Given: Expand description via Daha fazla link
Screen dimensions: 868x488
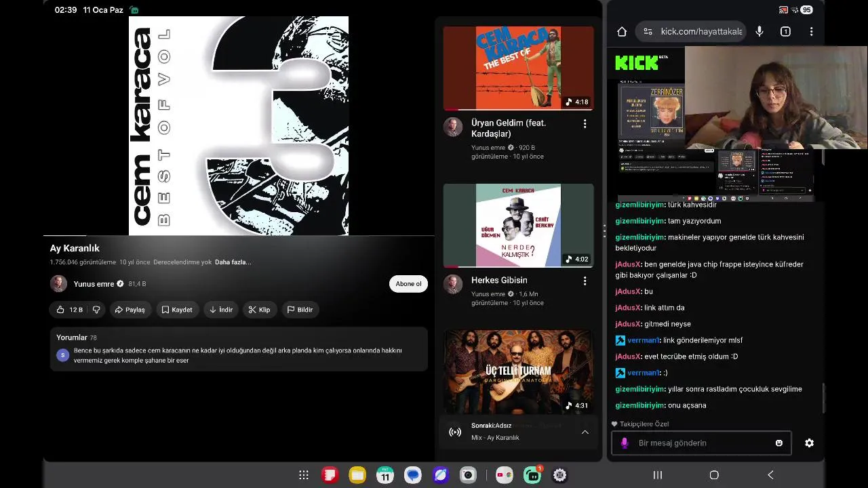Looking at the screenshot, I should click(x=233, y=262).
